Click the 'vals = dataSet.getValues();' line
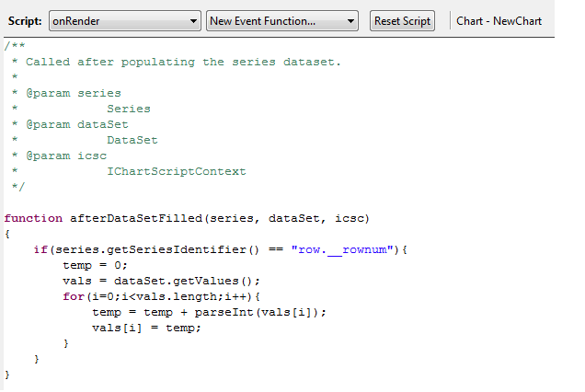This screenshot has width=585, height=392. coord(161,282)
